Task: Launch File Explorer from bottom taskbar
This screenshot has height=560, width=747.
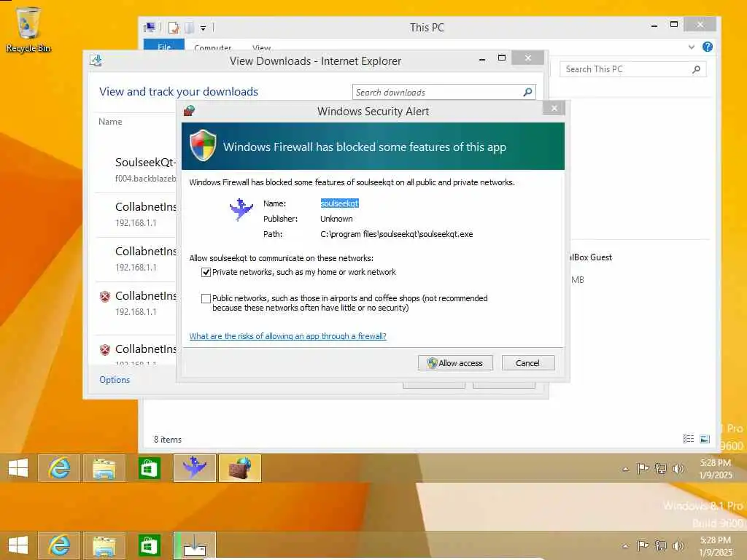Action: point(104,545)
